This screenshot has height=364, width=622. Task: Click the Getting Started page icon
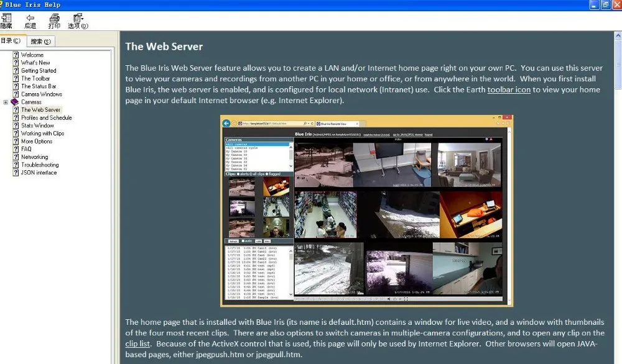pyautogui.click(x=16, y=71)
